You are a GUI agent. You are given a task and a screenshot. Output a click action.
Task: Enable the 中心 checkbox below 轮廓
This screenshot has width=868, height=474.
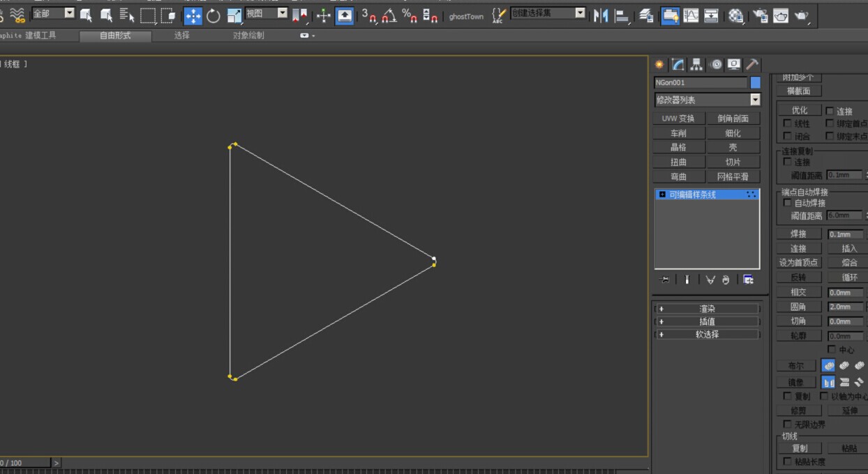[x=832, y=349]
